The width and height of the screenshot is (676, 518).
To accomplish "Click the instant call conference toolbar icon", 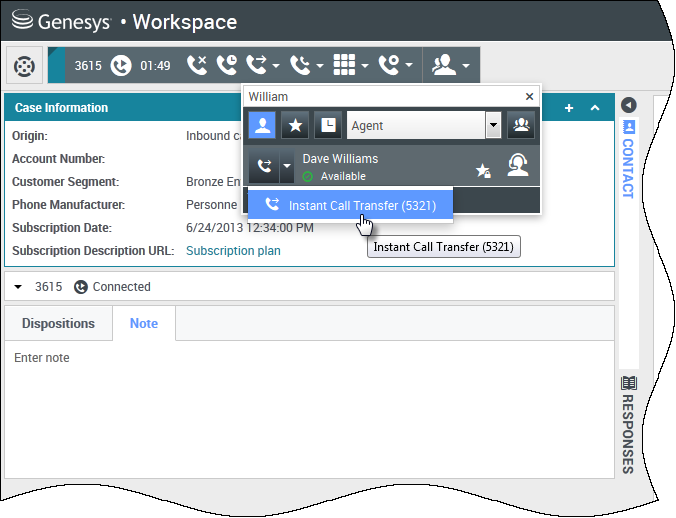I will [x=300, y=65].
